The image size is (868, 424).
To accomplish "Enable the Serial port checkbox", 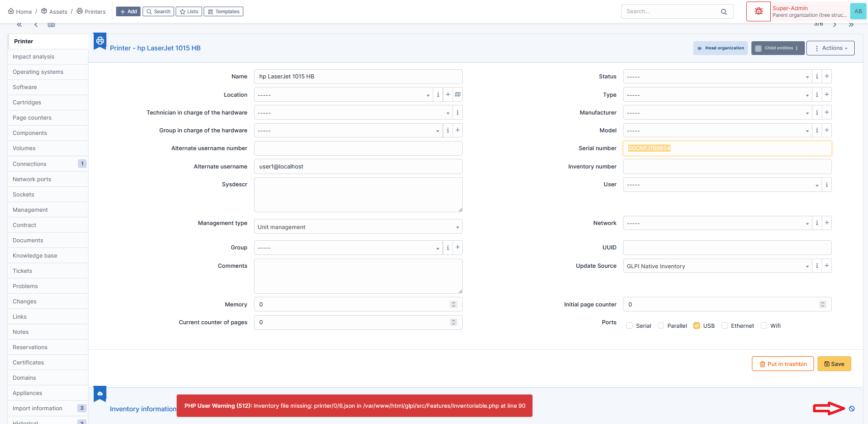I will (630, 326).
